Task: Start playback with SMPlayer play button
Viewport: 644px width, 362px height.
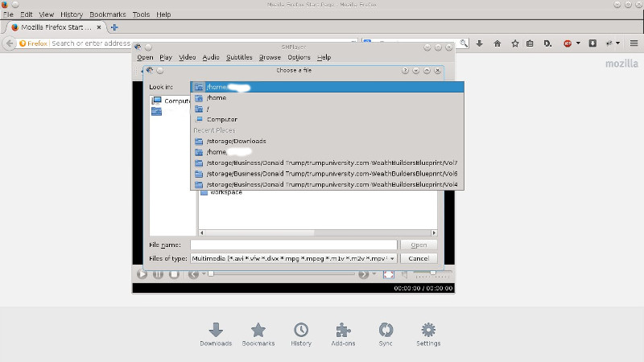Action: tap(142, 274)
